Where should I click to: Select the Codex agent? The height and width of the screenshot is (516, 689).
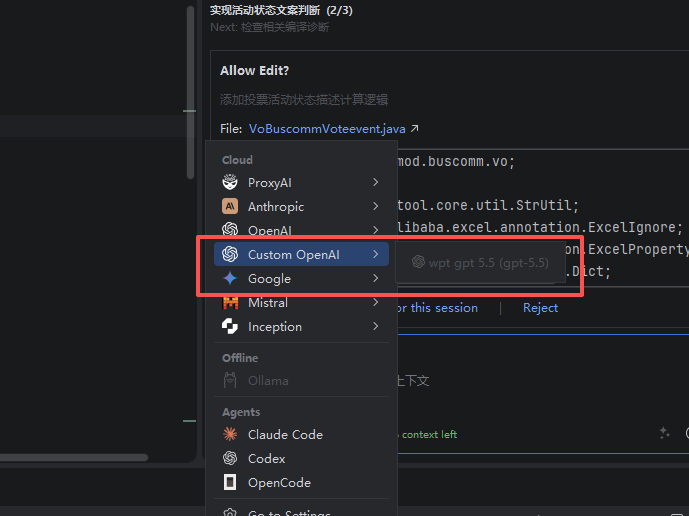(x=301, y=458)
